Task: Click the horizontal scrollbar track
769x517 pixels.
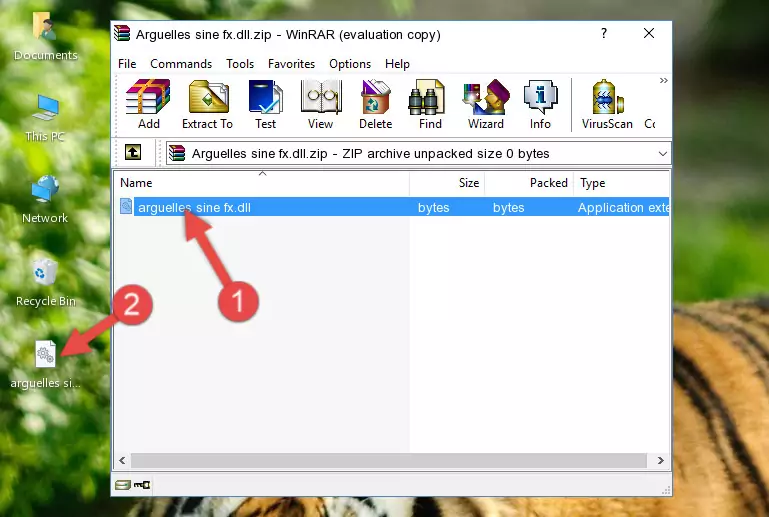Action: point(388,461)
